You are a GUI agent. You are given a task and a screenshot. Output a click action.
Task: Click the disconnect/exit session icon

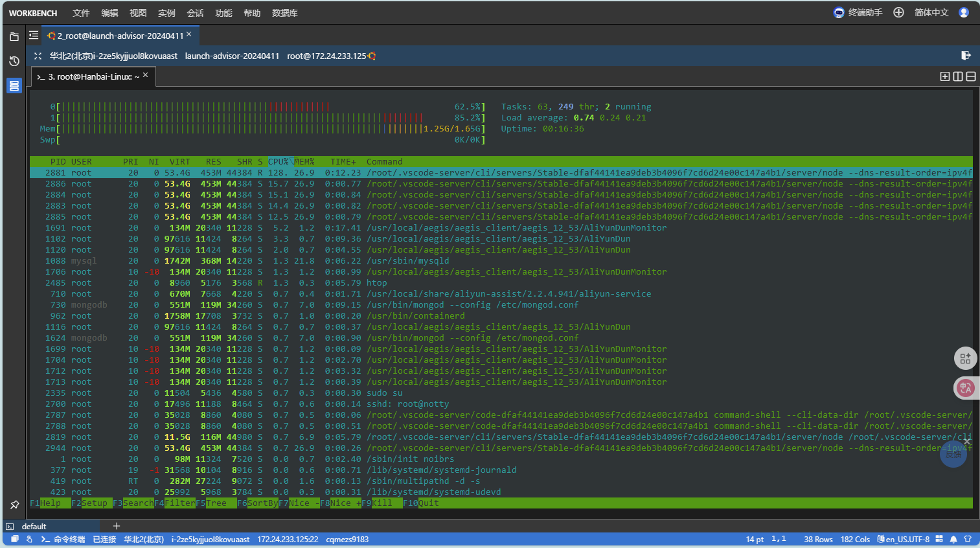tap(966, 56)
